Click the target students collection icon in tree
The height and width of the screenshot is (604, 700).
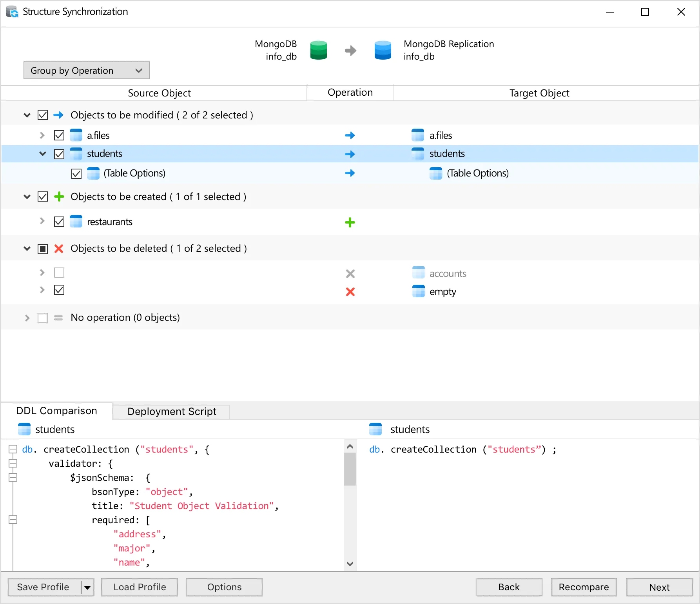click(x=418, y=153)
